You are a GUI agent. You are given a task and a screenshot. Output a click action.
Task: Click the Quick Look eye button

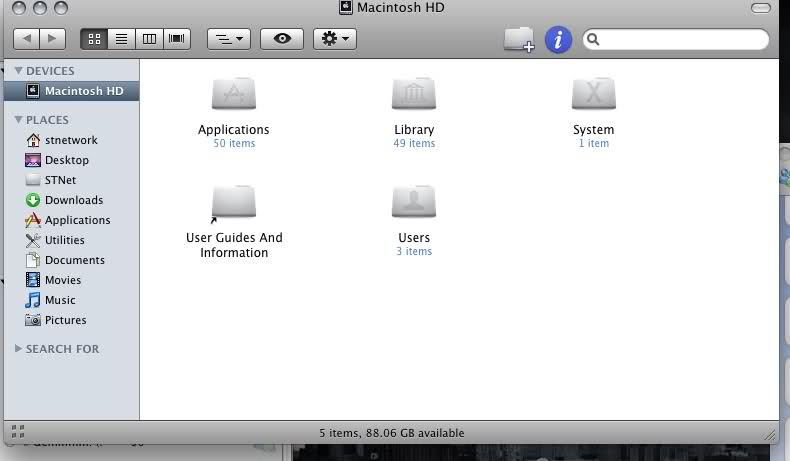point(282,39)
